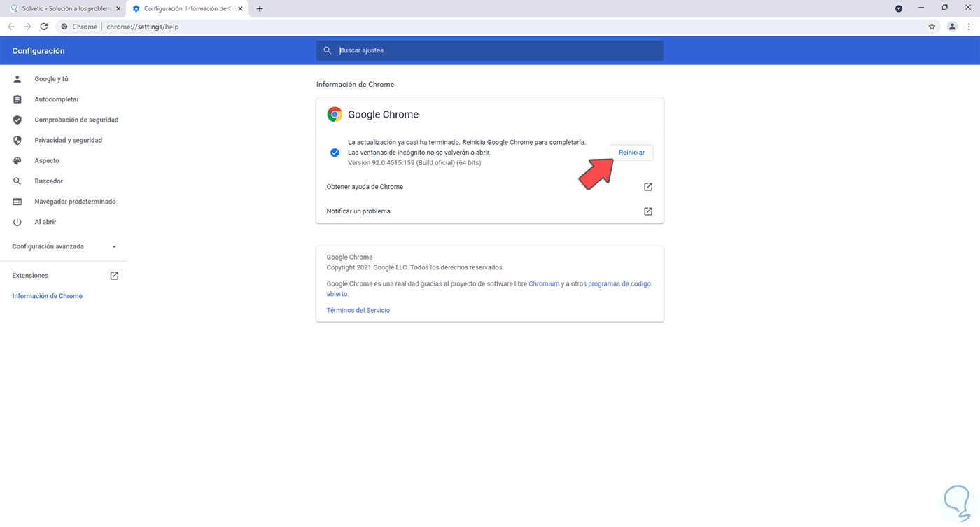Click the person icon beside Google y tú

coord(17,79)
